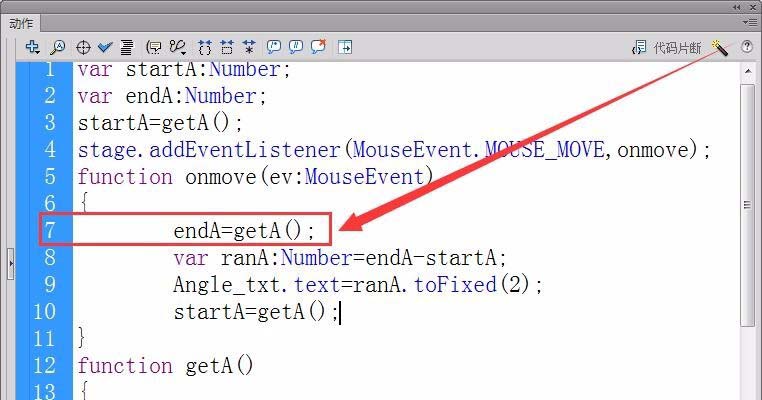The width and height of the screenshot is (762, 400).
Task: Click the 'toFixed(2)' call on line 9
Action: click(x=471, y=284)
